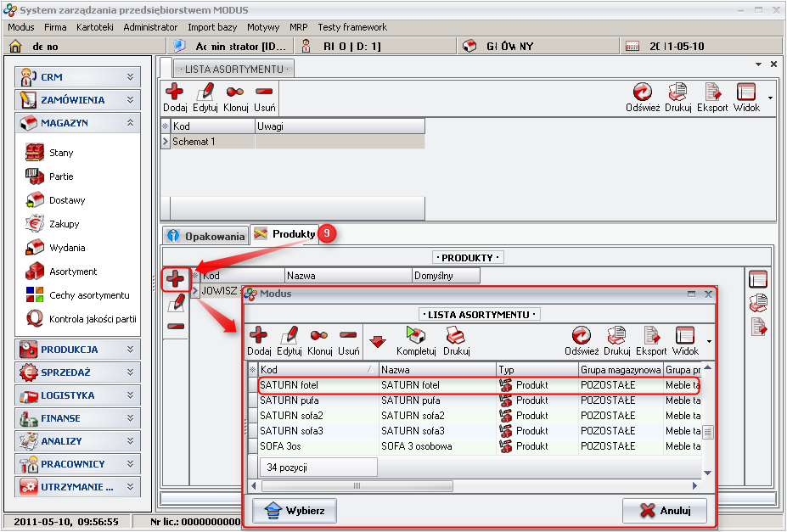
Task: Click the red plus icon to add a product
Action: point(175,277)
